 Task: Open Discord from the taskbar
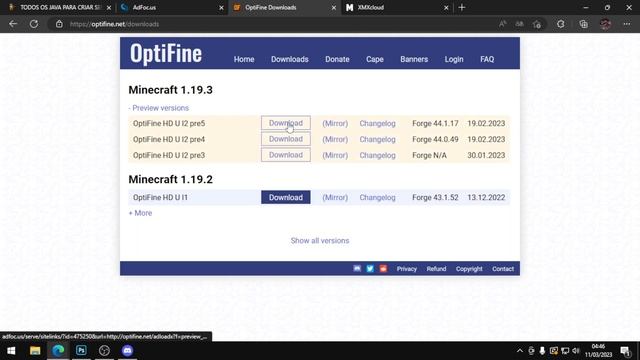[127, 351]
